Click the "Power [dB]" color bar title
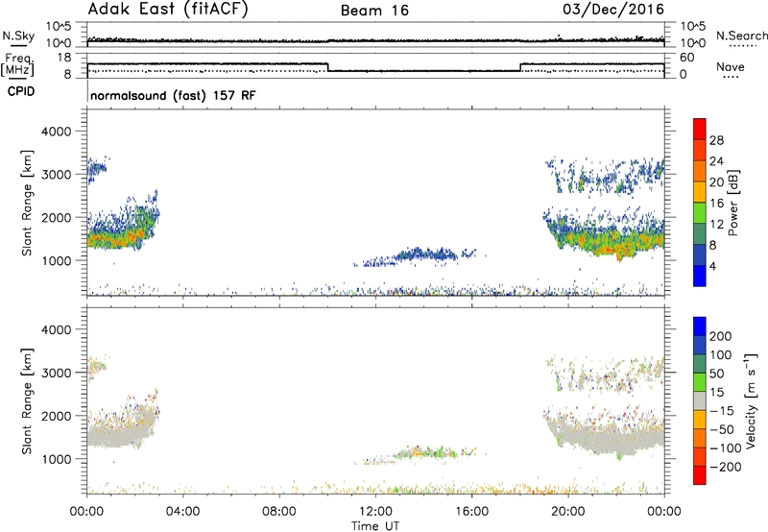The width and height of the screenshot is (768, 532). (x=733, y=203)
